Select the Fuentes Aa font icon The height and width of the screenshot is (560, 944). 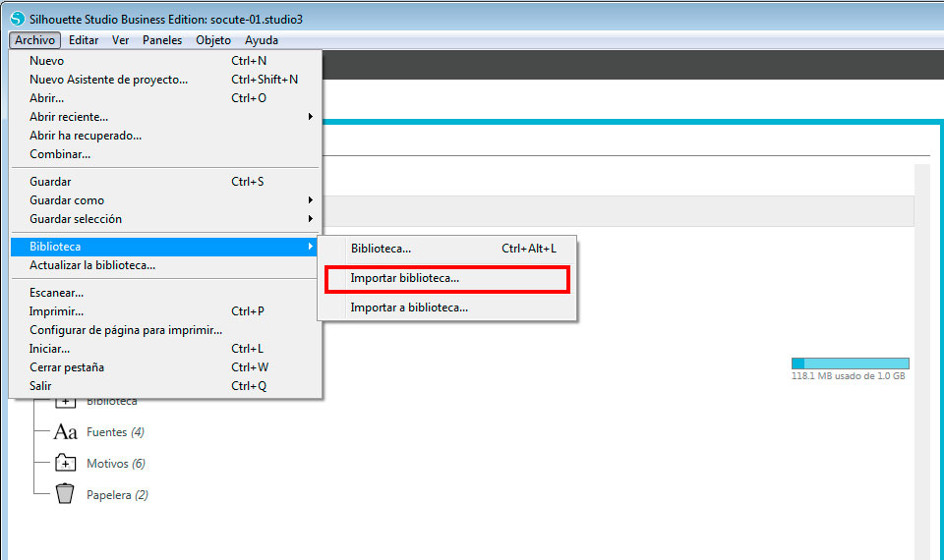[65, 432]
